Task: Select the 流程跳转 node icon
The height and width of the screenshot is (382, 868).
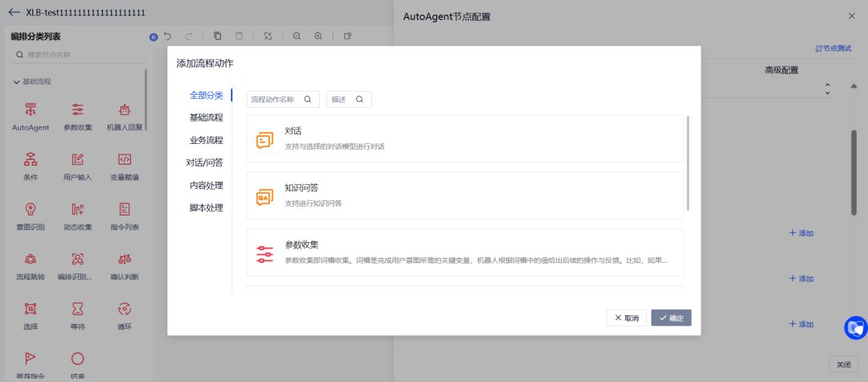Action: [x=31, y=258]
